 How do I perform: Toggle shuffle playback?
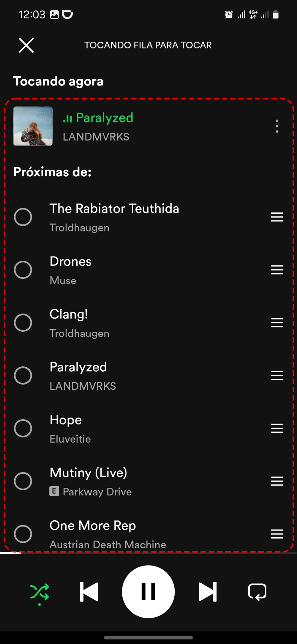[x=40, y=592]
